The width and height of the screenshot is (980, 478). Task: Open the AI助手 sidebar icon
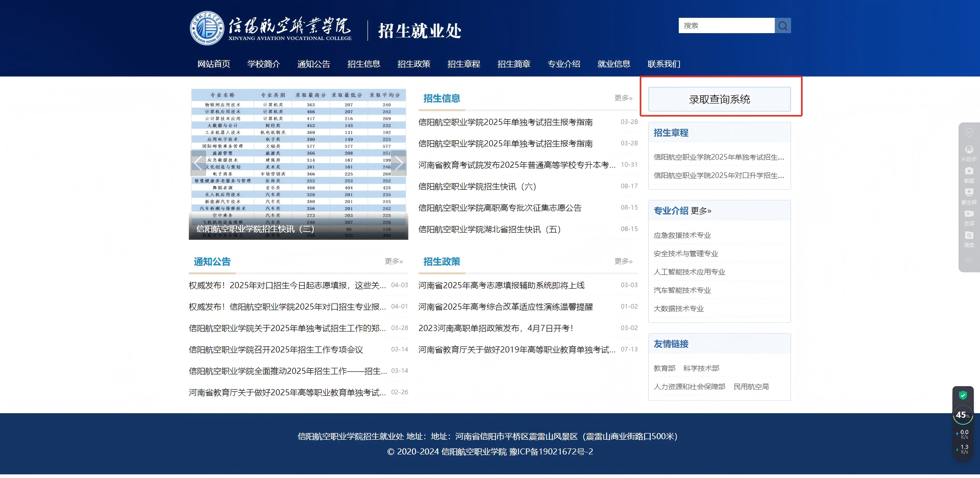point(969,150)
